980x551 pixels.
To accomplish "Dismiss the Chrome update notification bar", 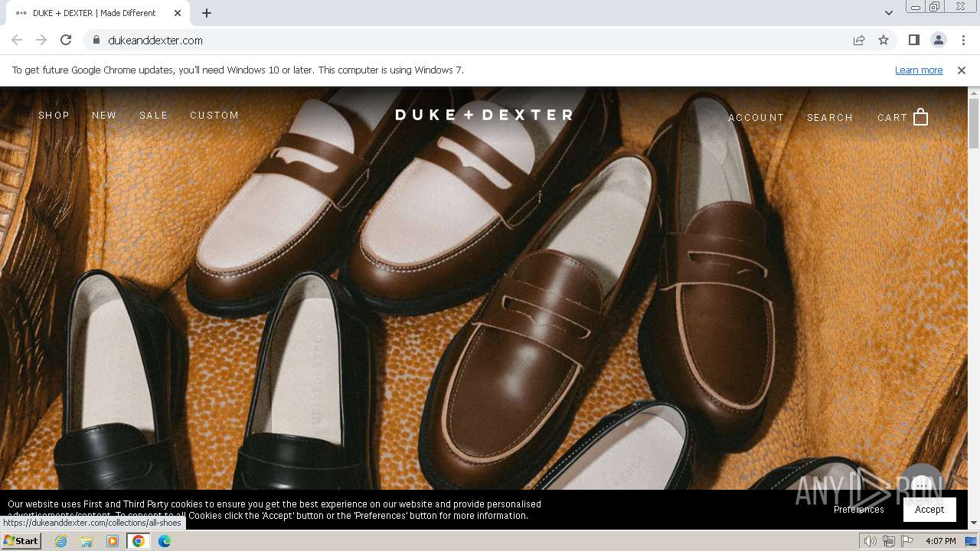I will [x=962, y=70].
